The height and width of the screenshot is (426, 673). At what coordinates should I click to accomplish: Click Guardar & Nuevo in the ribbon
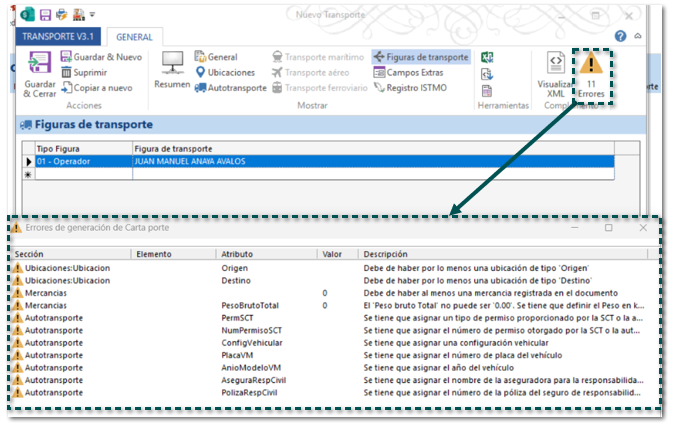[x=100, y=57]
